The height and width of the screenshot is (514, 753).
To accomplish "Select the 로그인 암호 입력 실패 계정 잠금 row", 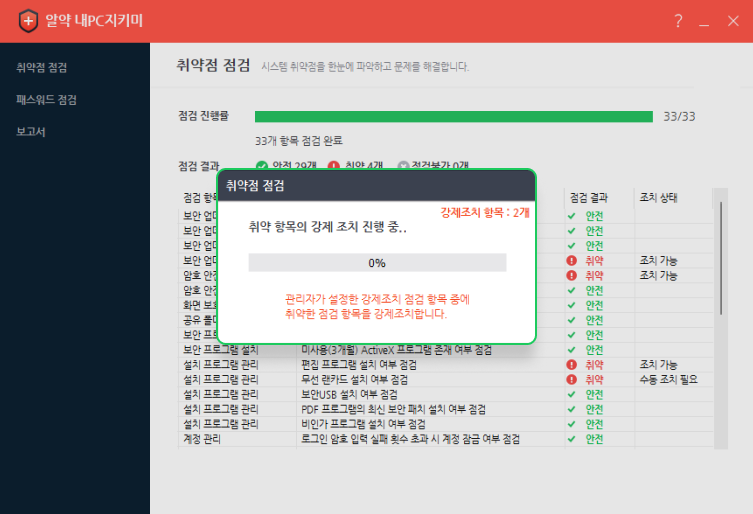I will coord(446,439).
